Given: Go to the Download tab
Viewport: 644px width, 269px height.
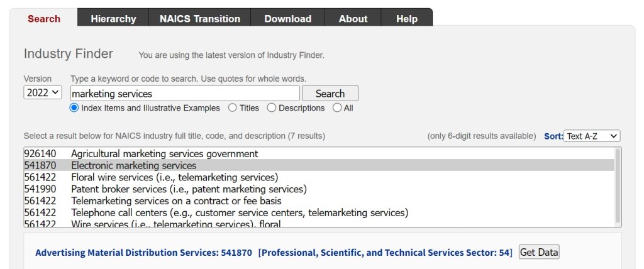Looking at the screenshot, I should pyautogui.click(x=287, y=18).
